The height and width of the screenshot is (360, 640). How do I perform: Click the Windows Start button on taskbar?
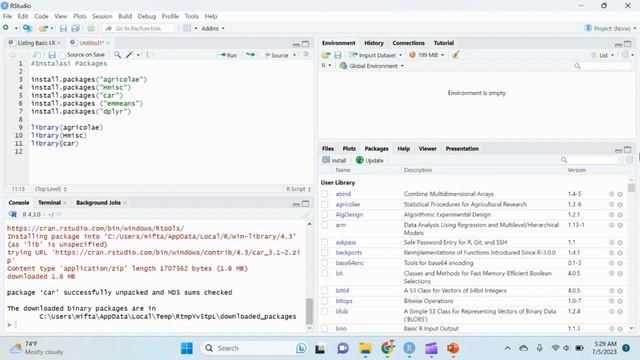coord(187,348)
